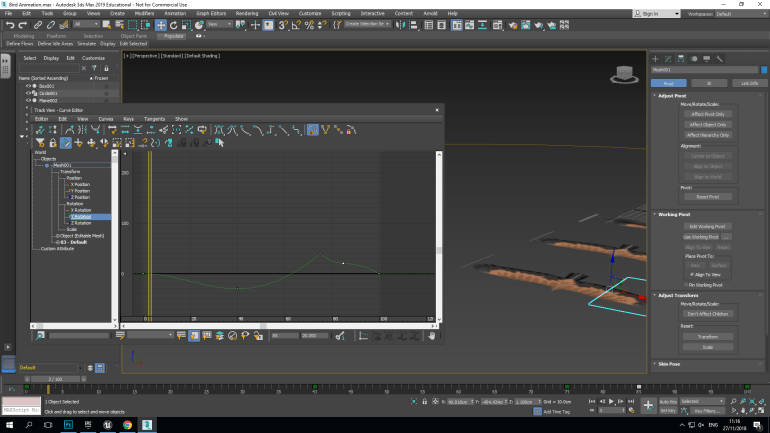Toggle Set Key mode button
Screen dimensions: 770x433
click(x=668, y=411)
